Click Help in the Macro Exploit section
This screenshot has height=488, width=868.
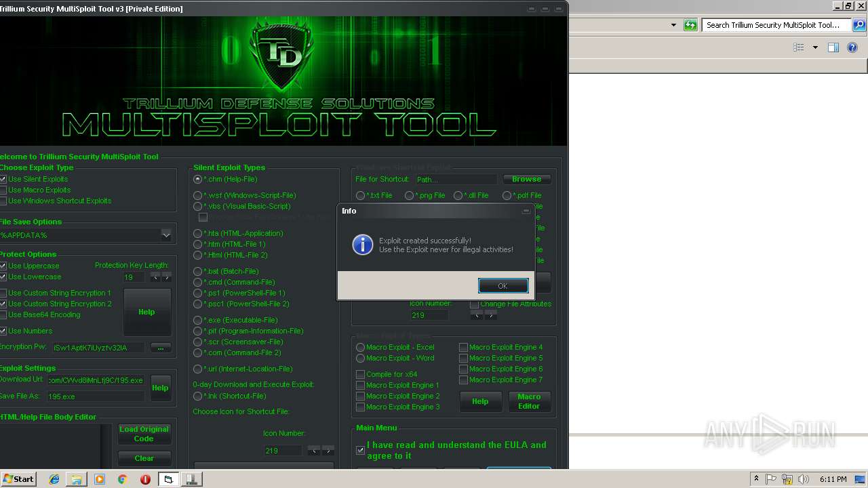tap(480, 401)
